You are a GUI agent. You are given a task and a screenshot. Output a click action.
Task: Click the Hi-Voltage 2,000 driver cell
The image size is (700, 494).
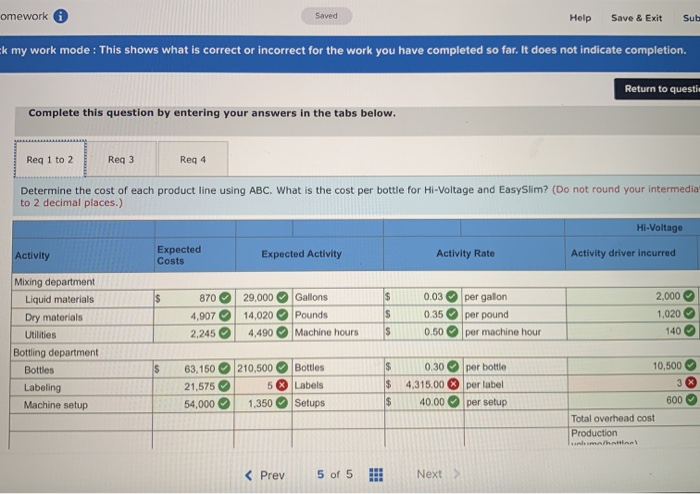tap(632, 296)
